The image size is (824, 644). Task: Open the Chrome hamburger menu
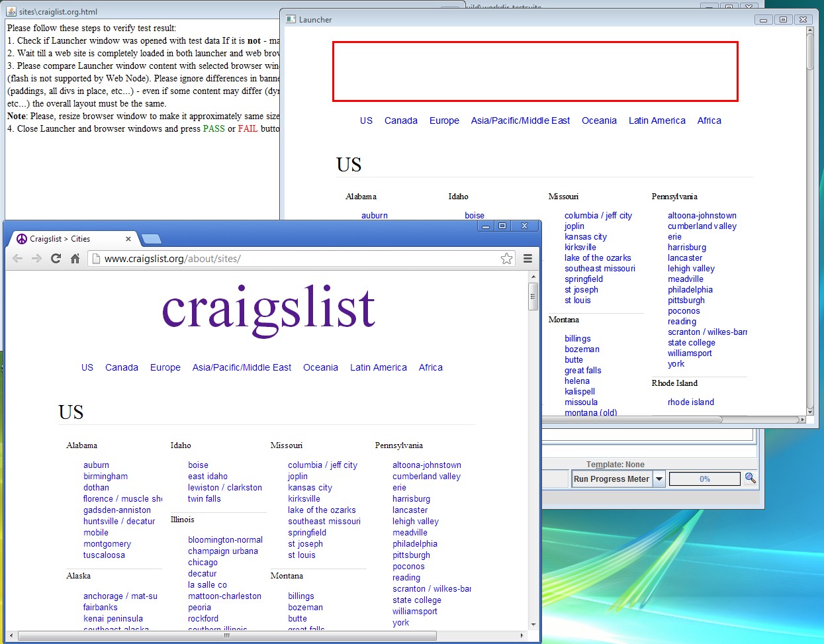pos(527,259)
